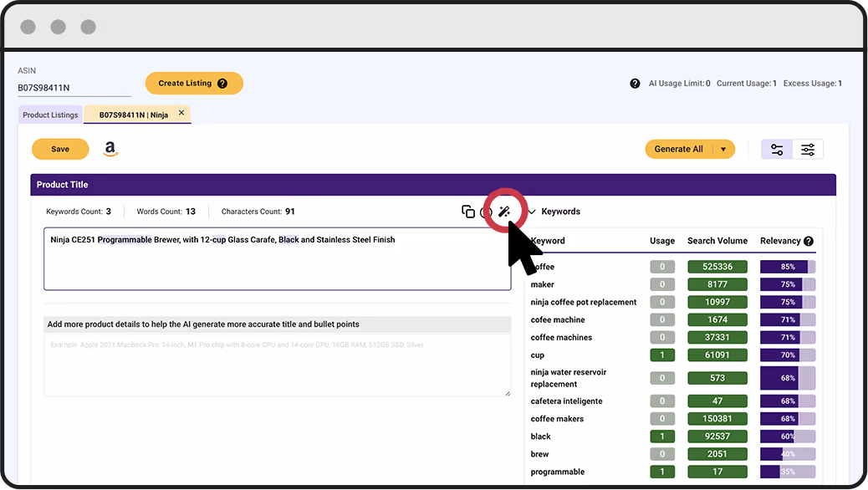Viewport: 868px width, 490px height.
Task: Collapse the Keywords section chevron
Action: point(532,212)
